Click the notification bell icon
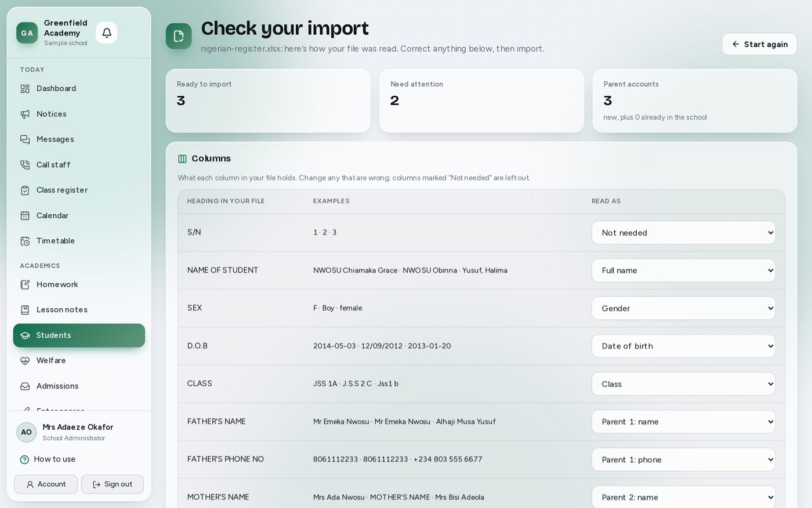812x508 pixels. [x=107, y=33]
